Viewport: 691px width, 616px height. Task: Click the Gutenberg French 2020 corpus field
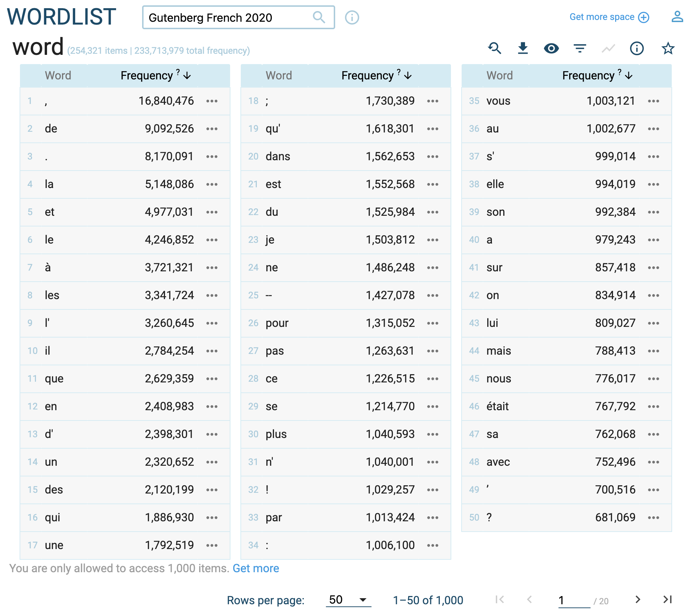238,17
